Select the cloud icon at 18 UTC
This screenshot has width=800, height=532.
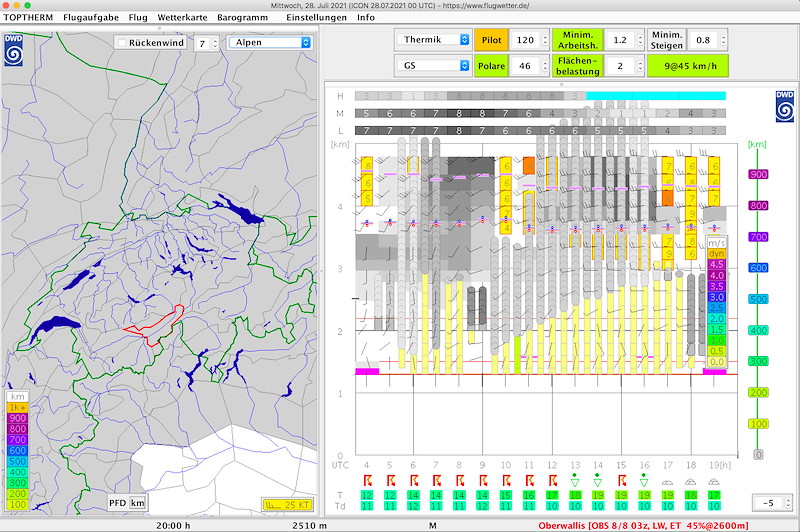(x=691, y=482)
